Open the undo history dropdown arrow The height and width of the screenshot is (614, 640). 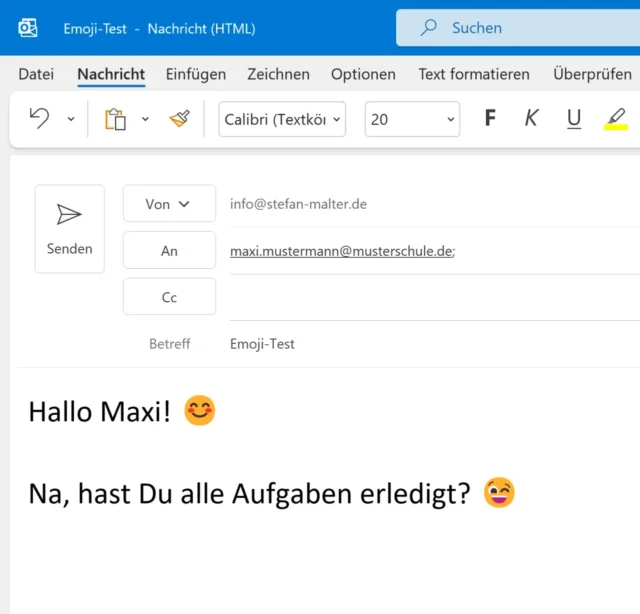coord(70,119)
